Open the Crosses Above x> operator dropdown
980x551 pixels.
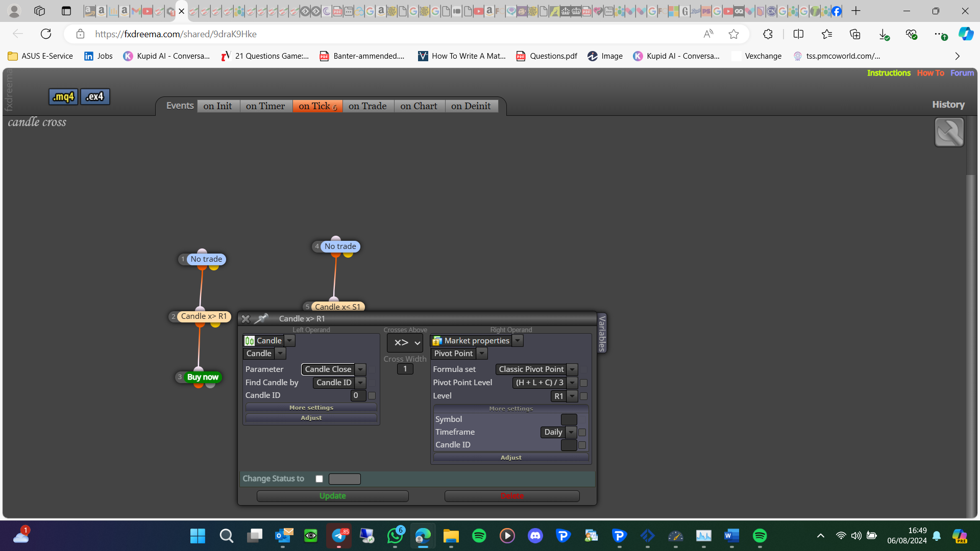click(405, 343)
